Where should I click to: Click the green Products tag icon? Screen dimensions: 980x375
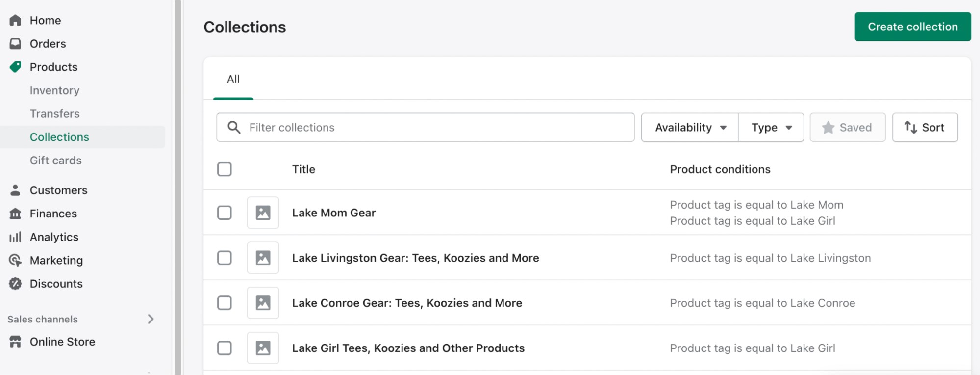click(x=15, y=67)
